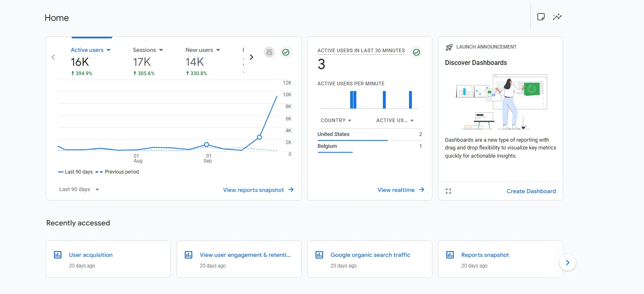Screen dimensions: 644x294
Task: Open the Active Users column dropdown
Action: [395, 120]
